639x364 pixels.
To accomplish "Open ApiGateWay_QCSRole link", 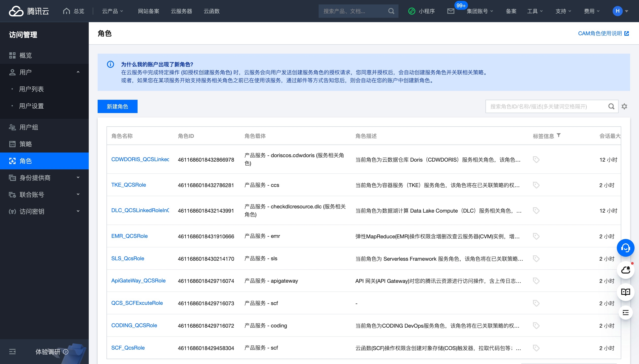I will (x=138, y=280).
